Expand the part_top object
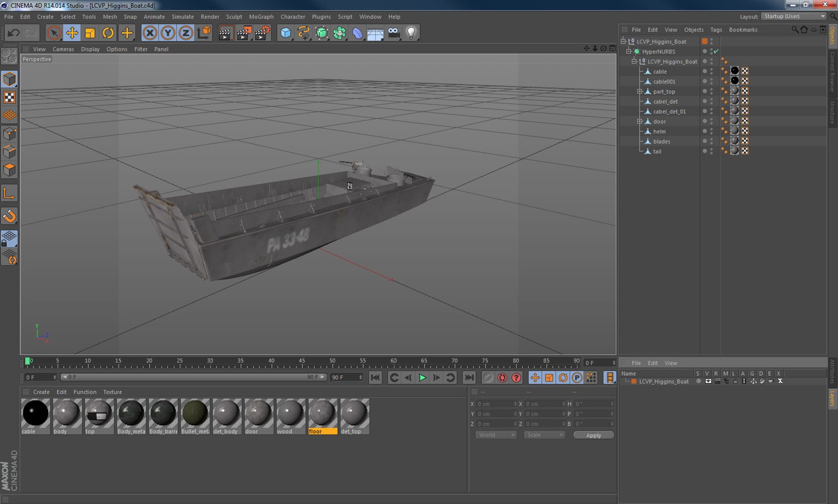Image resolution: width=838 pixels, height=504 pixels. (x=640, y=91)
